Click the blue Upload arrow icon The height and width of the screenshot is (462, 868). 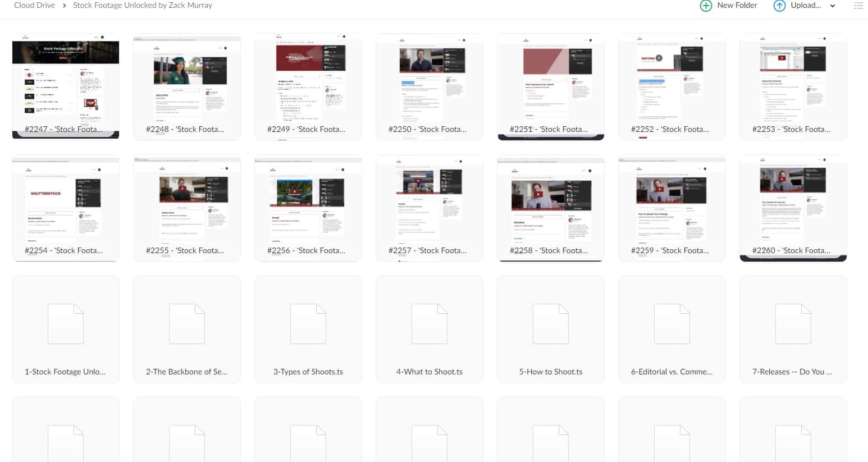tap(780, 5)
